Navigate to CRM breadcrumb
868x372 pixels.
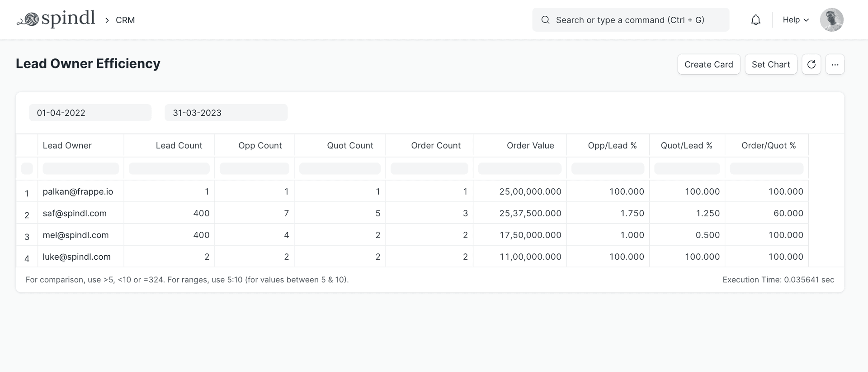125,20
